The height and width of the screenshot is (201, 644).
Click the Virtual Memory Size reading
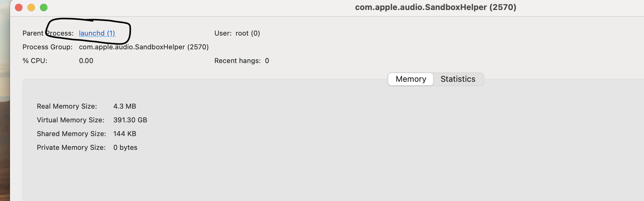pyautogui.click(x=130, y=120)
